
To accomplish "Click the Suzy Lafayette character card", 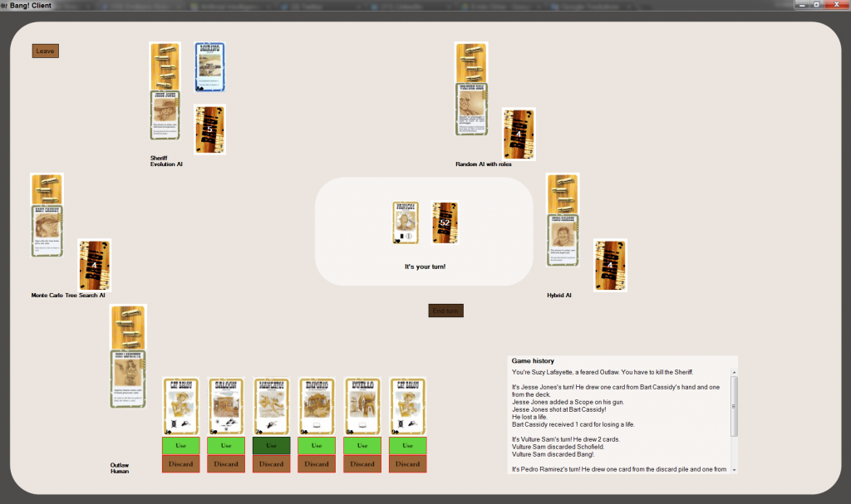I will (x=128, y=378).
